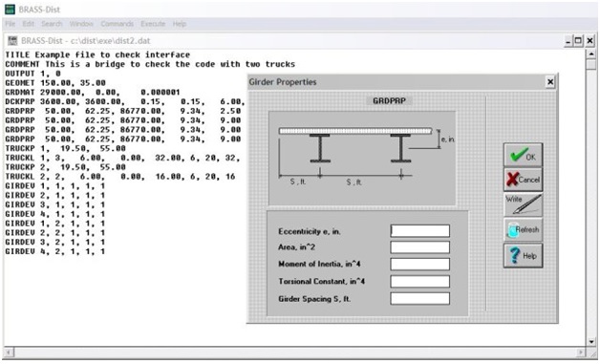Click the BRASS-Dist application icon in title bar

10,10
